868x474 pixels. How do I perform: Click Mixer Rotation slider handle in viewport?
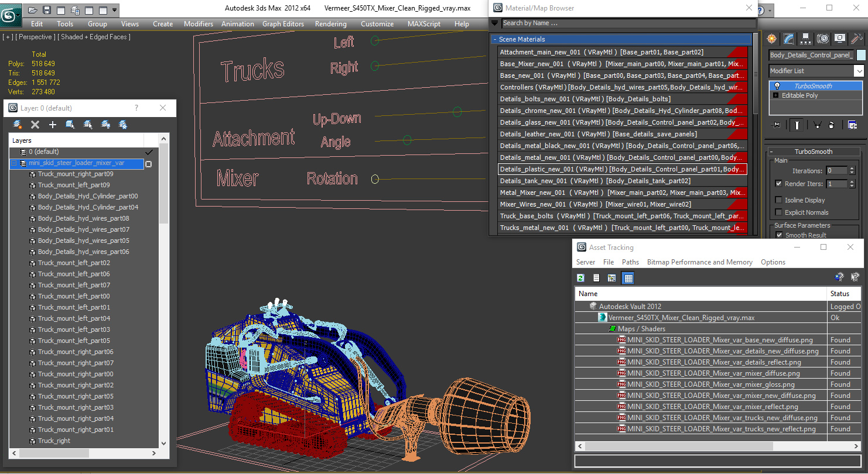tap(375, 179)
